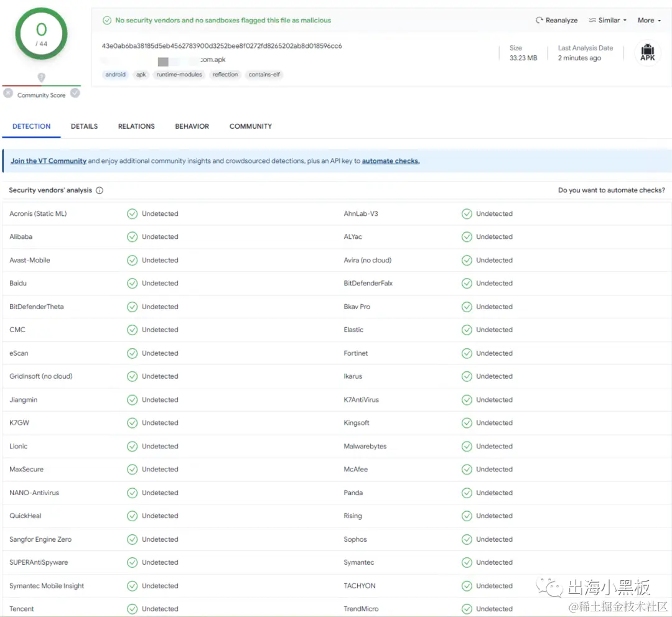Click the Avira (no cloud) undetected check icon
The image size is (672, 617).
pos(467,260)
